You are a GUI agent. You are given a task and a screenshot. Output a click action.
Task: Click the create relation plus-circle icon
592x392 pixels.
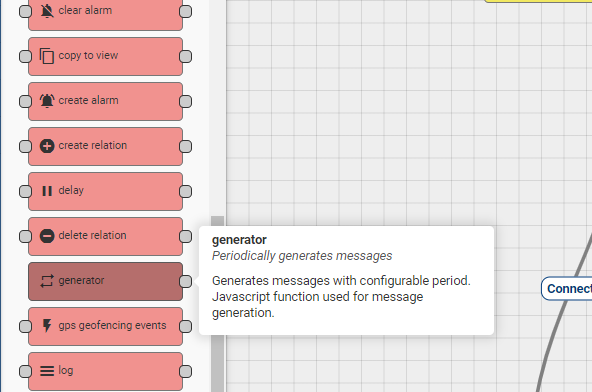[47, 146]
